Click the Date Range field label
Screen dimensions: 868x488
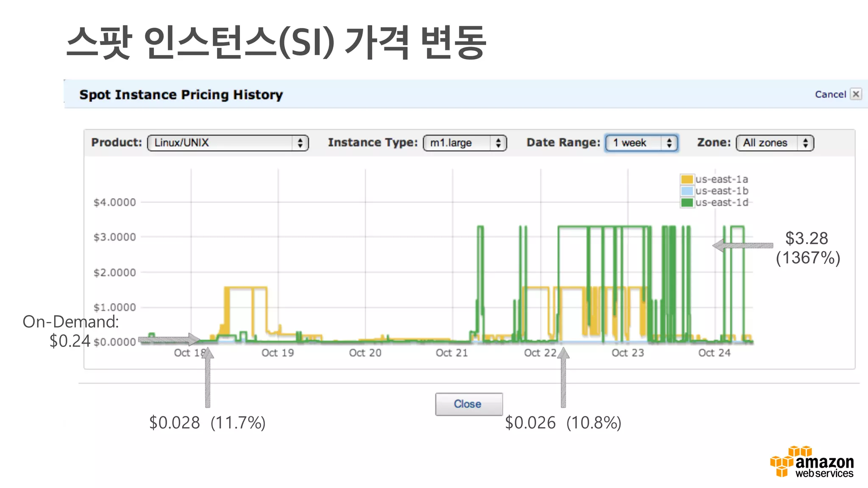point(563,142)
